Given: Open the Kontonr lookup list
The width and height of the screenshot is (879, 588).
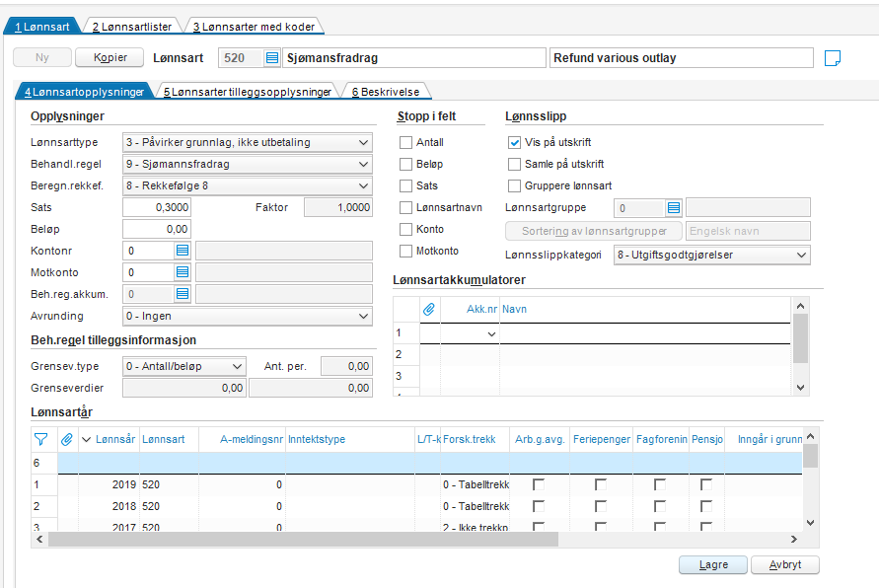Looking at the screenshot, I should (183, 251).
